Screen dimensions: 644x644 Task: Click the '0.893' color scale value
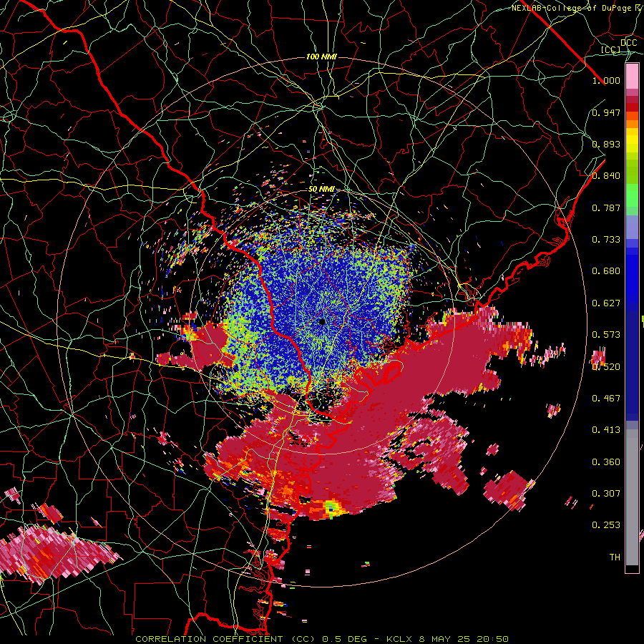point(606,144)
